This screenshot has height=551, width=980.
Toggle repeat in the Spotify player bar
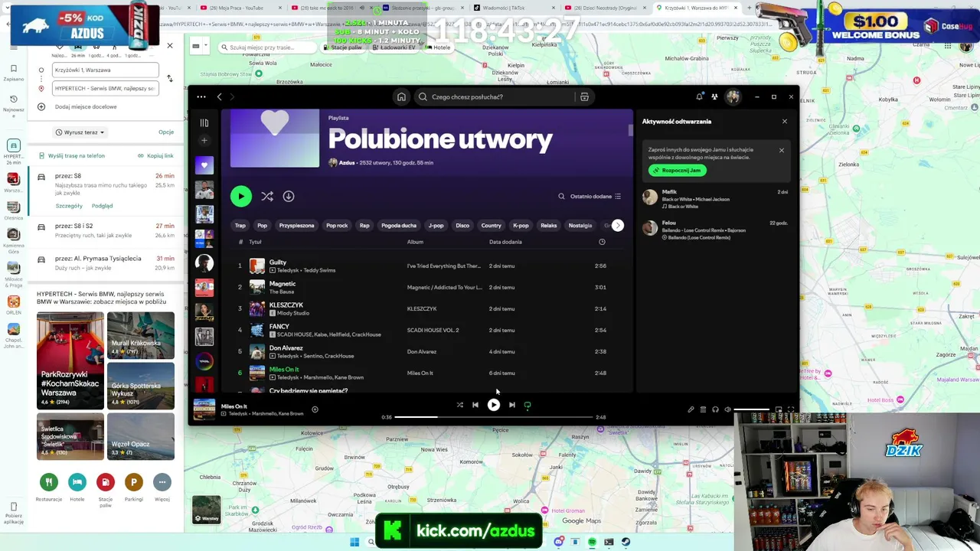point(528,406)
